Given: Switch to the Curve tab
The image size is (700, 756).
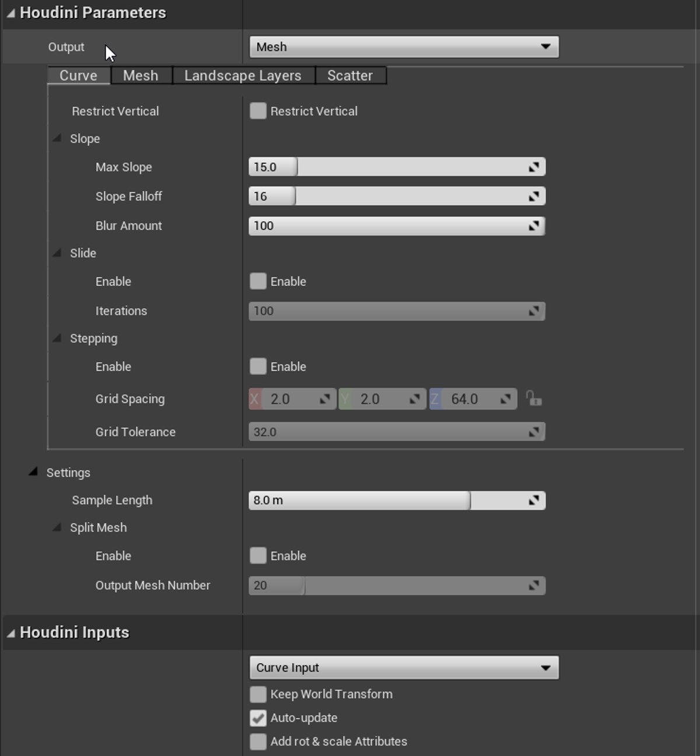Looking at the screenshot, I should pyautogui.click(x=78, y=76).
